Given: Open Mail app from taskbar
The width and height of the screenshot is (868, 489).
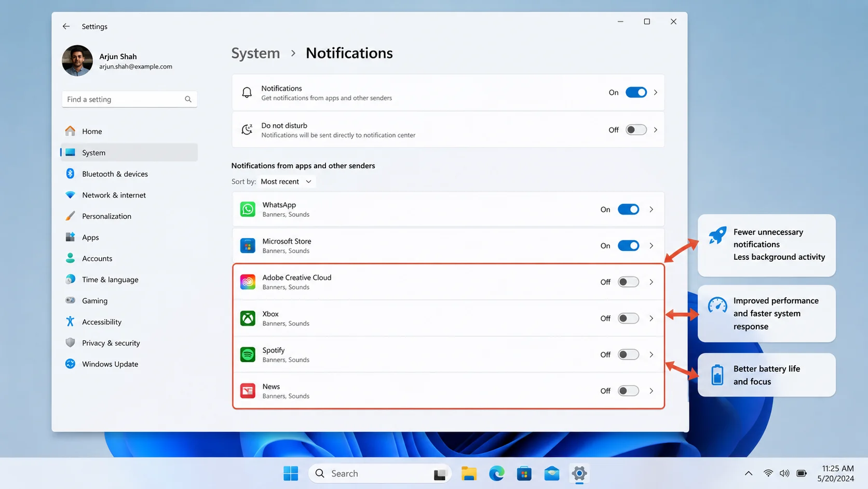Looking at the screenshot, I should [552, 473].
